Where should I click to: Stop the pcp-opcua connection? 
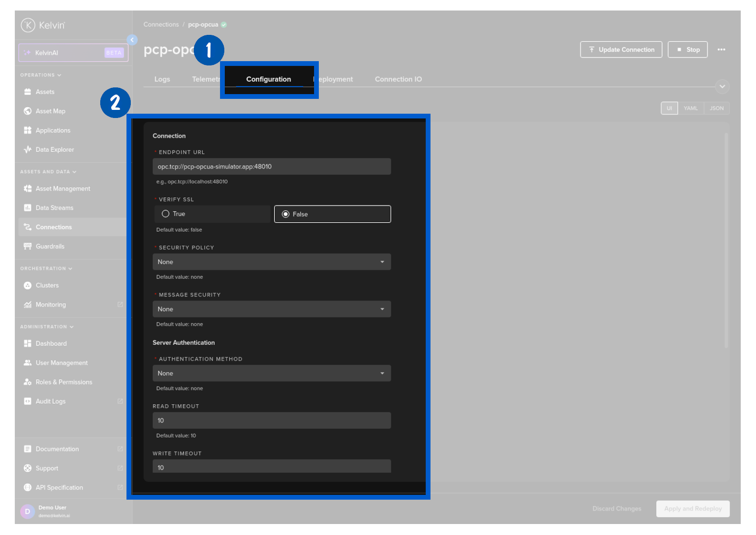coord(687,50)
